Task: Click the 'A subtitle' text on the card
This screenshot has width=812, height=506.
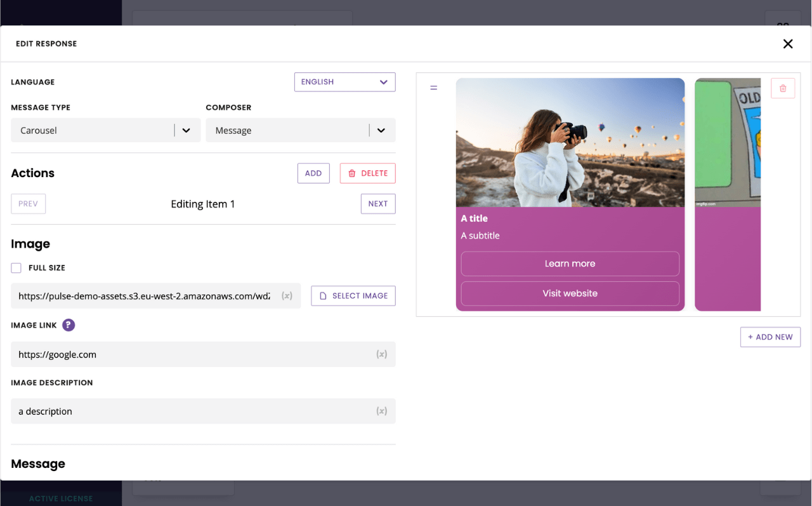Action: point(480,236)
